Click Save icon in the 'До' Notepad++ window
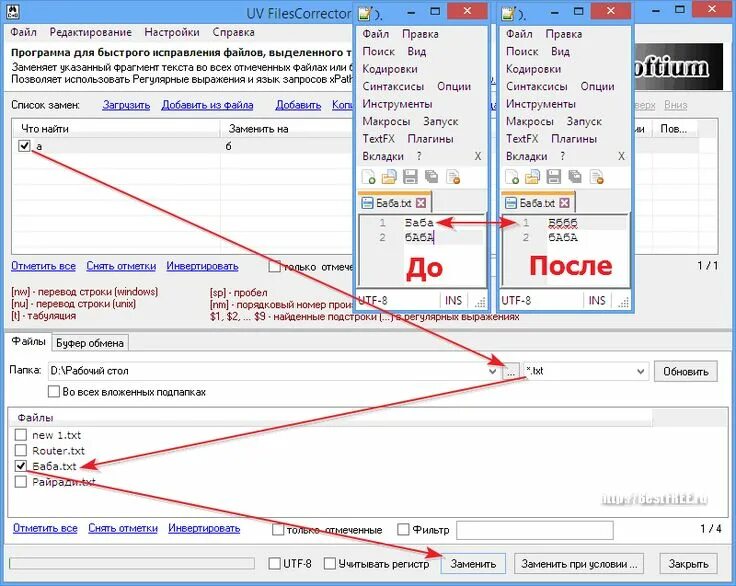This screenshot has height=586, width=736. [410, 177]
